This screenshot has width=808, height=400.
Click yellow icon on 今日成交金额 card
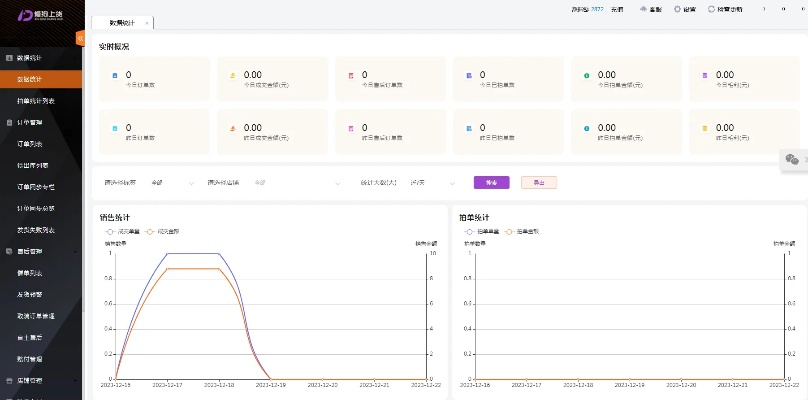(x=233, y=76)
